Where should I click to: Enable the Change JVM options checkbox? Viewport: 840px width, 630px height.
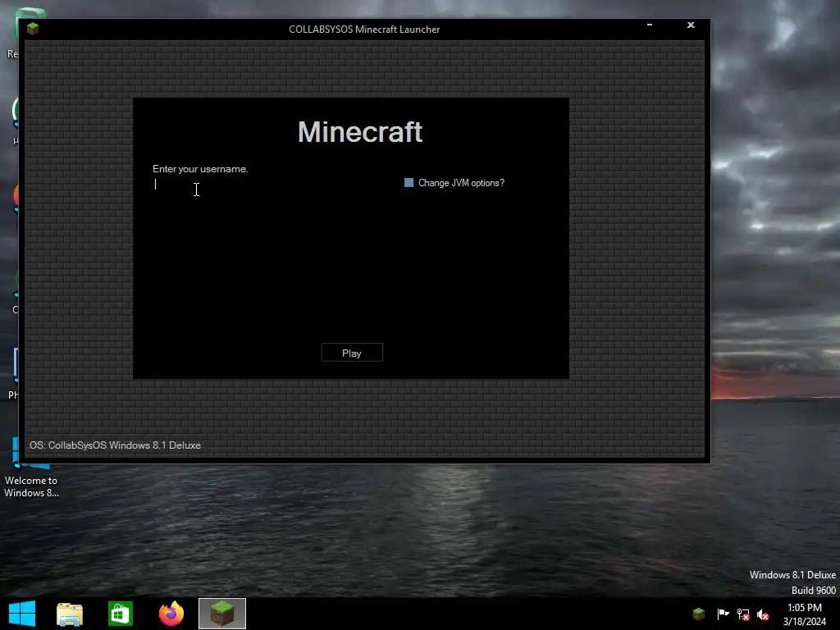click(x=409, y=183)
